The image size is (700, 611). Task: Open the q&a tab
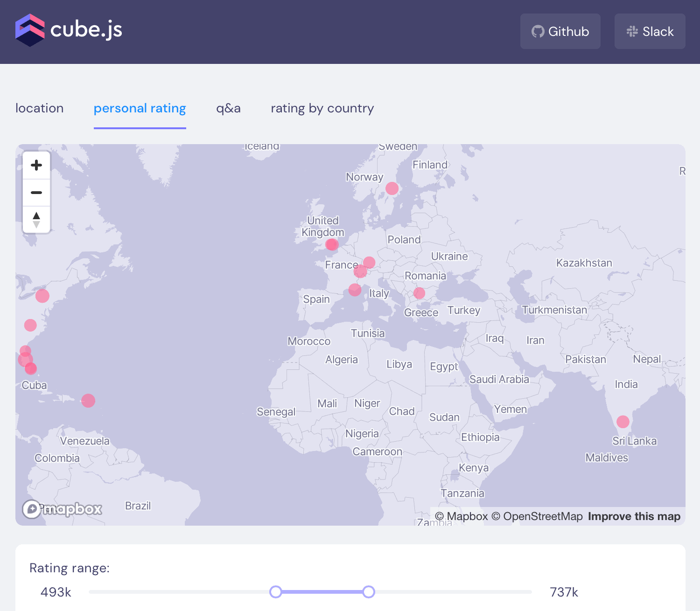(228, 108)
